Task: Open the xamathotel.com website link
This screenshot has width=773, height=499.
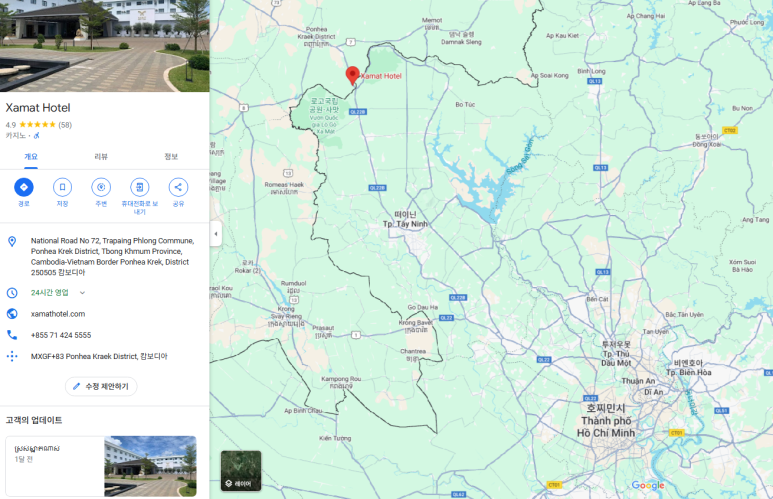Action: point(58,314)
